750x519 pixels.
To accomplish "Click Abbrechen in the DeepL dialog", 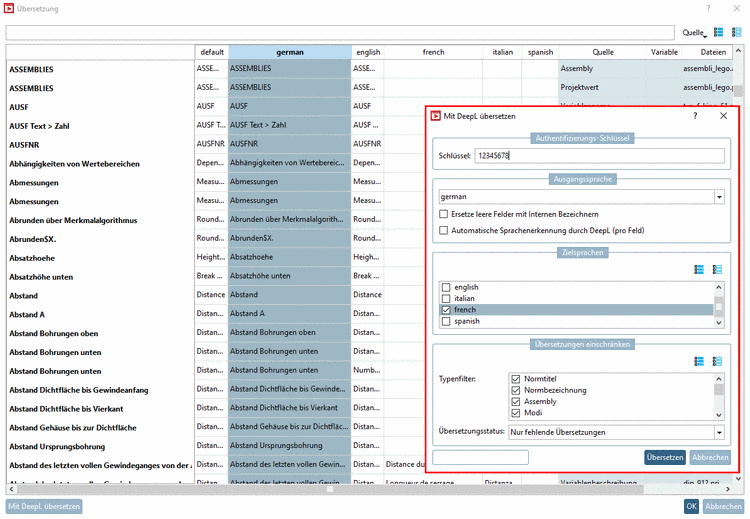I will coord(710,457).
